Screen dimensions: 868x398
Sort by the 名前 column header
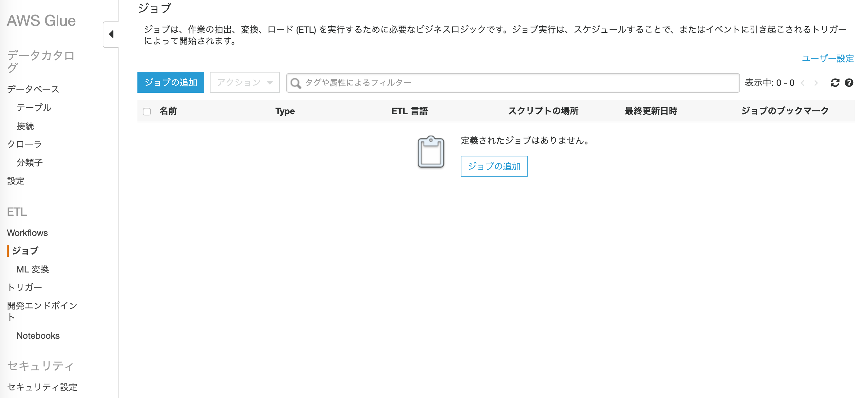(168, 111)
